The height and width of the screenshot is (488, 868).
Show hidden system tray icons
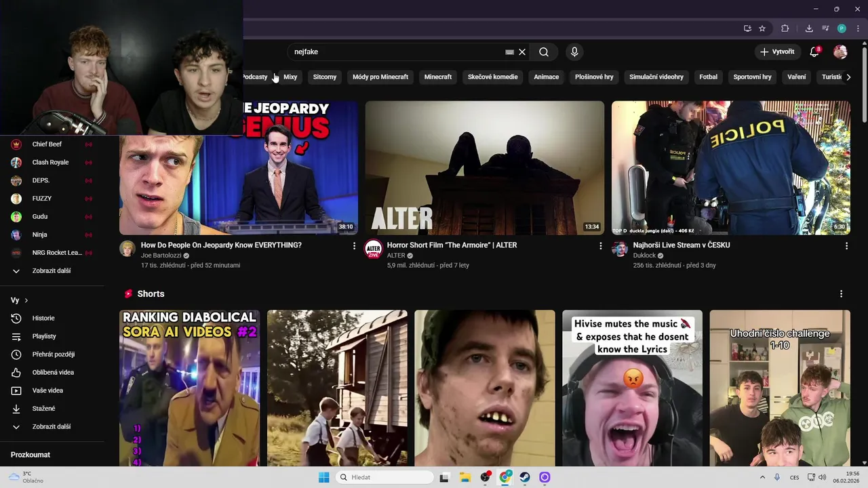762,477
